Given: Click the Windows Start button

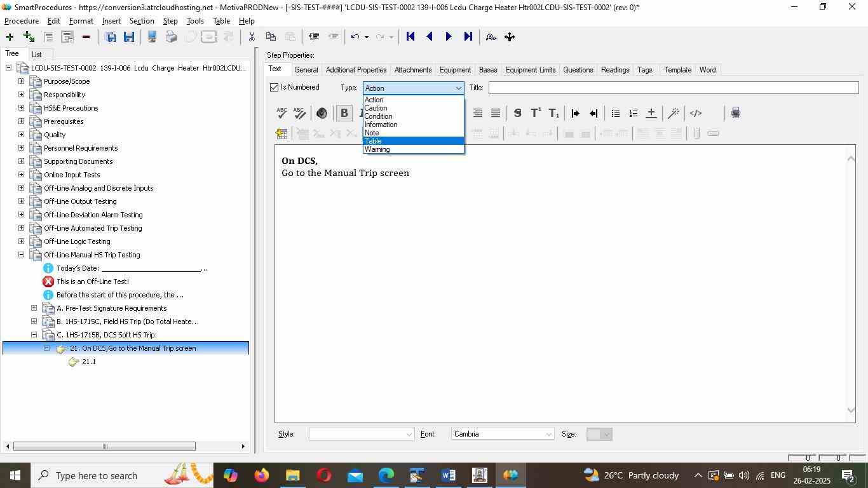Looking at the screenshot, I should (x=15, y=475).
